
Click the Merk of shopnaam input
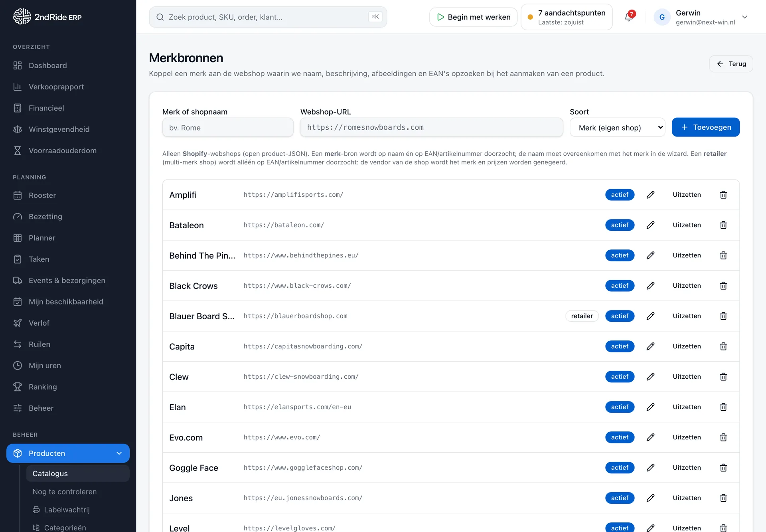click(x=228, y=127)
